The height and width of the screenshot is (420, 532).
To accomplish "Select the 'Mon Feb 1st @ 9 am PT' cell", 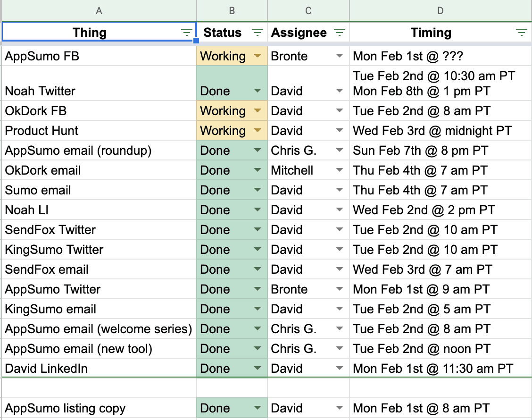I will point(441,289).
